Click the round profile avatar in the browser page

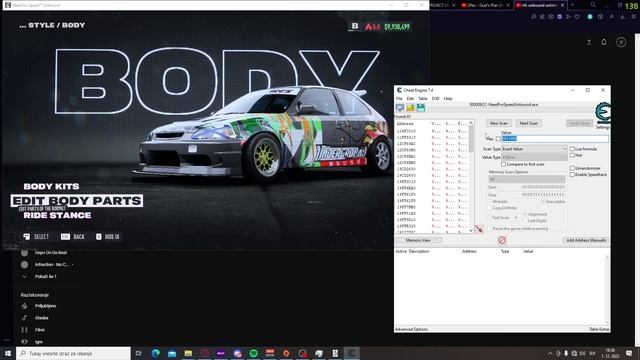coord(621,42)
